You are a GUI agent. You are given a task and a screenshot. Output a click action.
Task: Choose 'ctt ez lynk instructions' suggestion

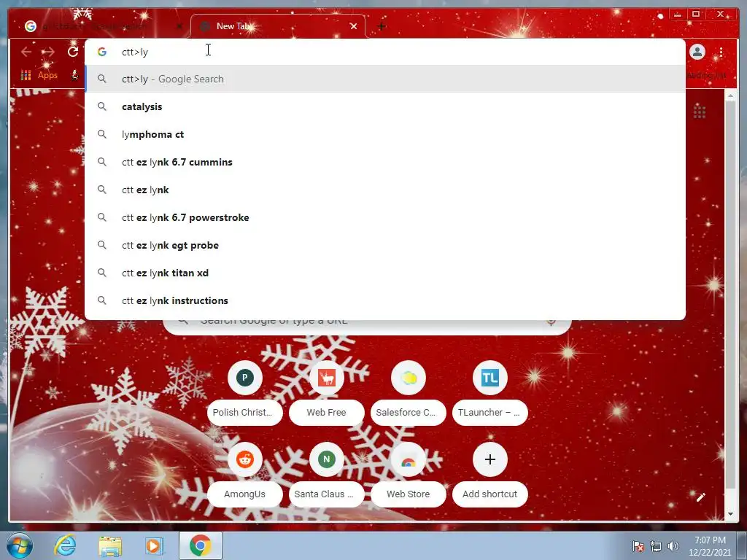click(385, 300)
